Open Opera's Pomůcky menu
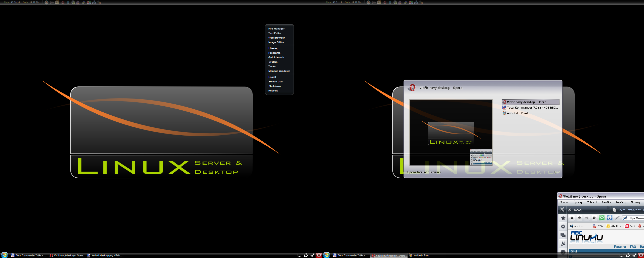 point(621,202)
